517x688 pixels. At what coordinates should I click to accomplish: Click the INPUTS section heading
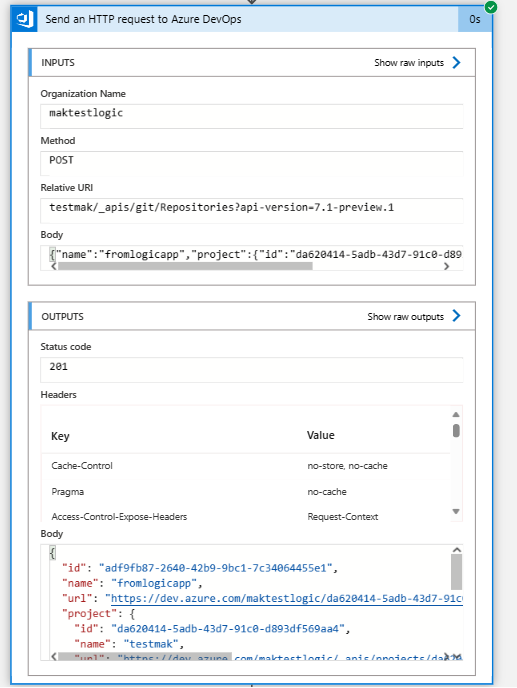point(58,63)
